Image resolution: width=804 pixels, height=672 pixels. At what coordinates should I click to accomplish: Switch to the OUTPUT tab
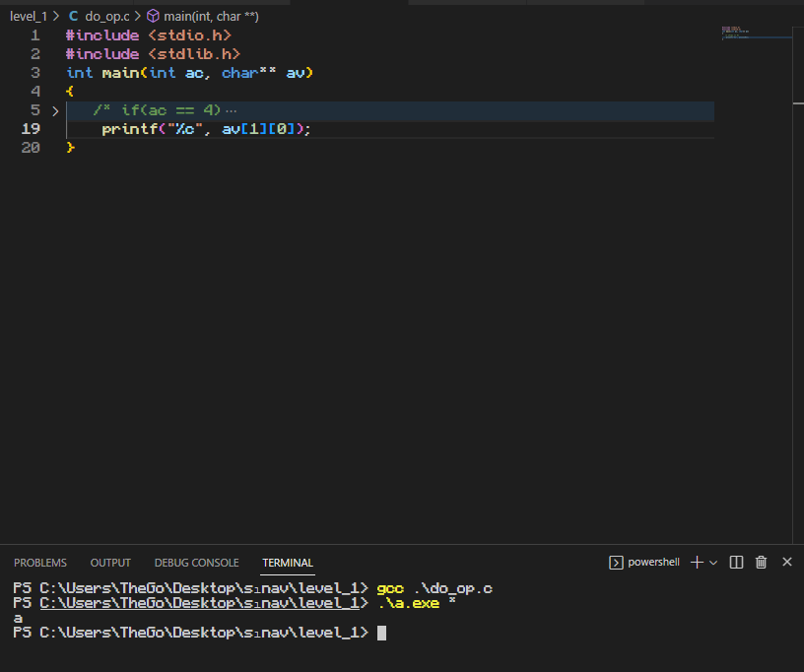(110, 563)
